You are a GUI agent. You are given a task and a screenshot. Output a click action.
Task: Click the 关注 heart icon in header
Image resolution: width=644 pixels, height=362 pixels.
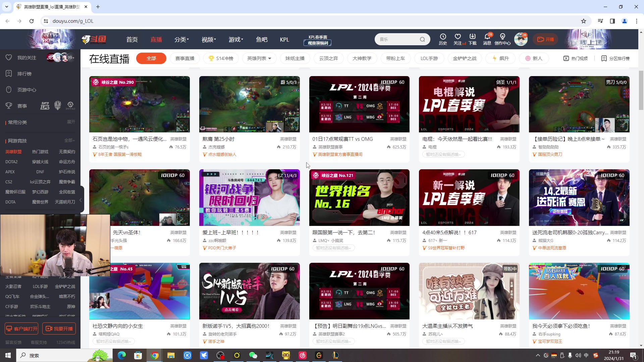(458, 37)
